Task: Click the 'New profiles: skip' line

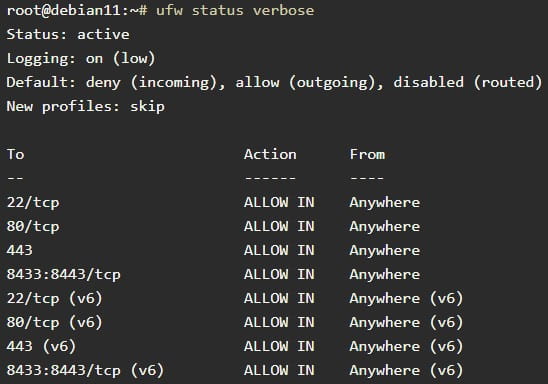Action: (x=85, y=106)
